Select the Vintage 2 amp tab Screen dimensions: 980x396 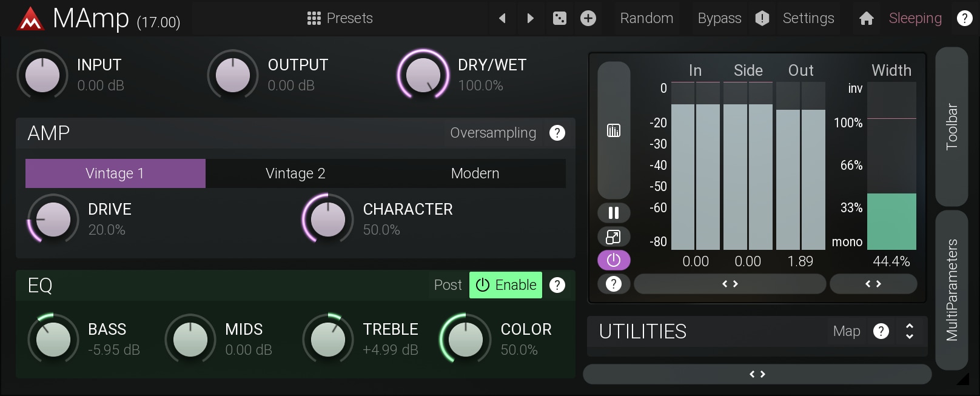pos(295,173)
